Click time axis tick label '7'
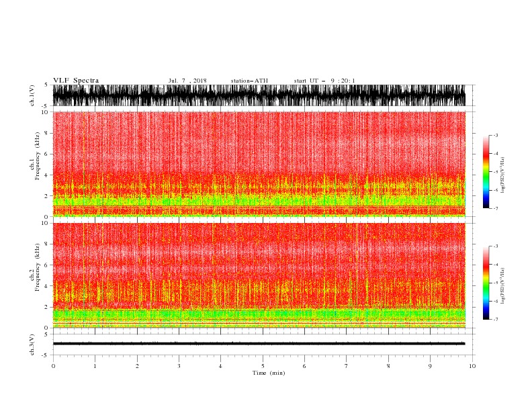 click(x=347, y=366)
